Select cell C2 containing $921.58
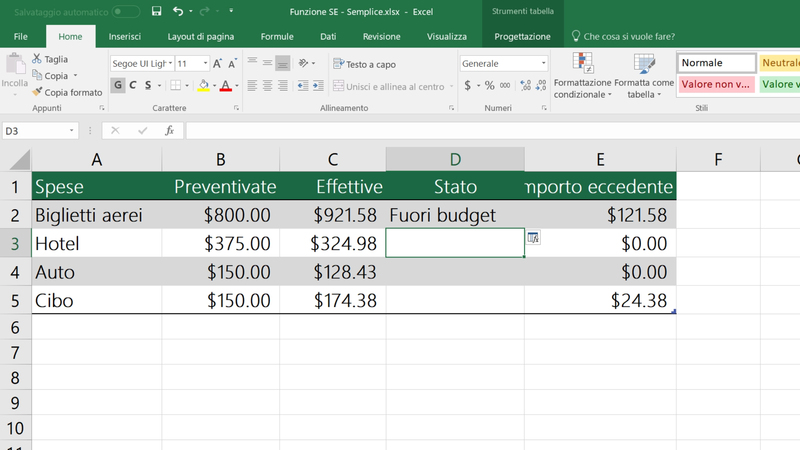This screenshot has height=450, width=800. pos(333,215)
